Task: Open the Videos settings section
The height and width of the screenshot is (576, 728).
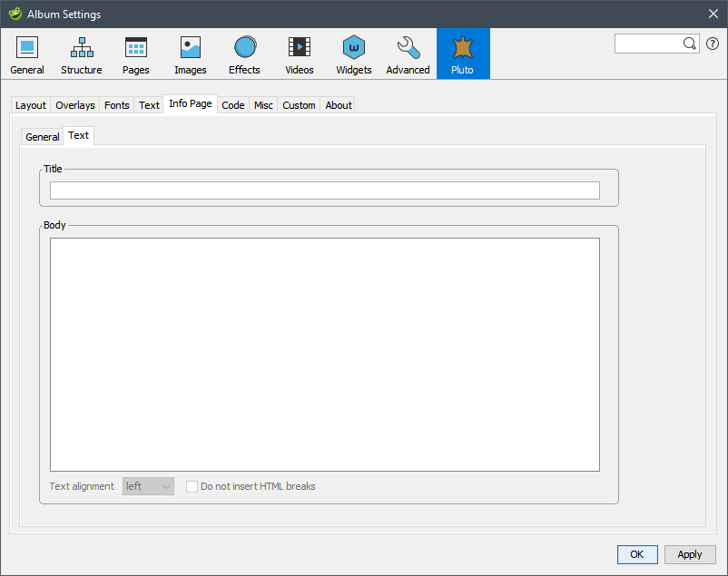Action: tap(300, 54)
